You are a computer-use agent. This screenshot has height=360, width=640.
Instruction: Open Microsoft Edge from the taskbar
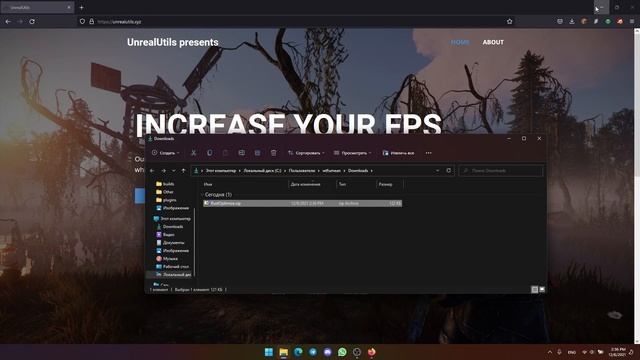pyautogui.click(x=298, y=352)
